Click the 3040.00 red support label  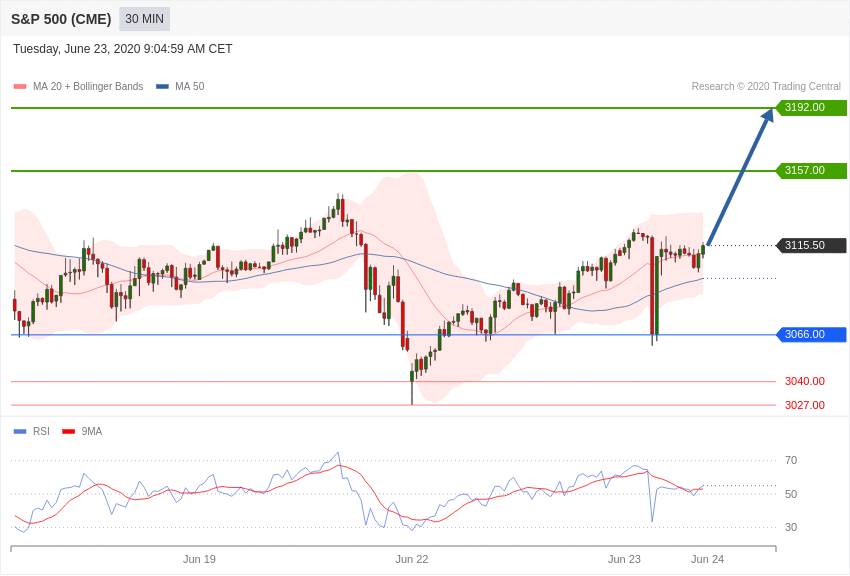[x=804, y=381]
